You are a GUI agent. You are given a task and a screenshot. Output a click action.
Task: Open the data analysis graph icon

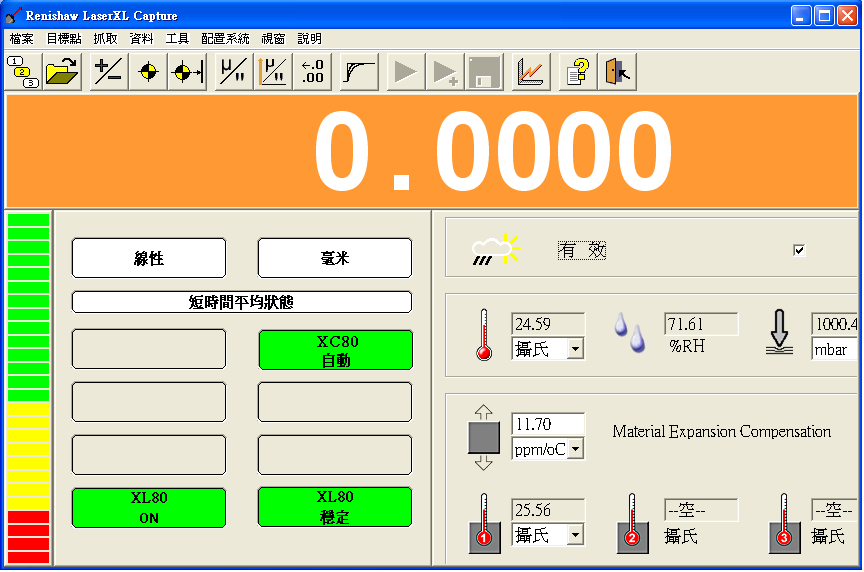point(531,72)
